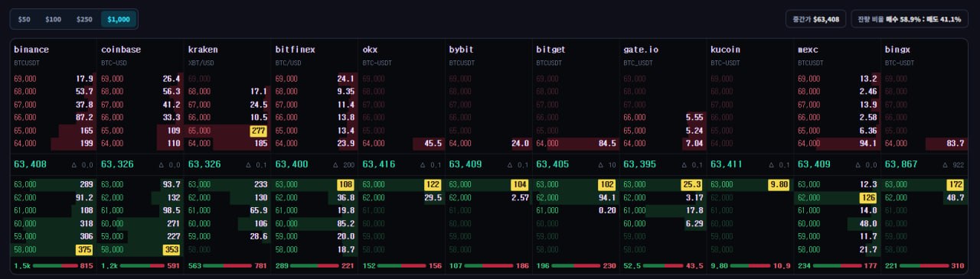The width and height of the screenshot is (980, 279).
Task: Click coinbase bid/ask ratio bar 1.2k–591
Action: [142, 265]
